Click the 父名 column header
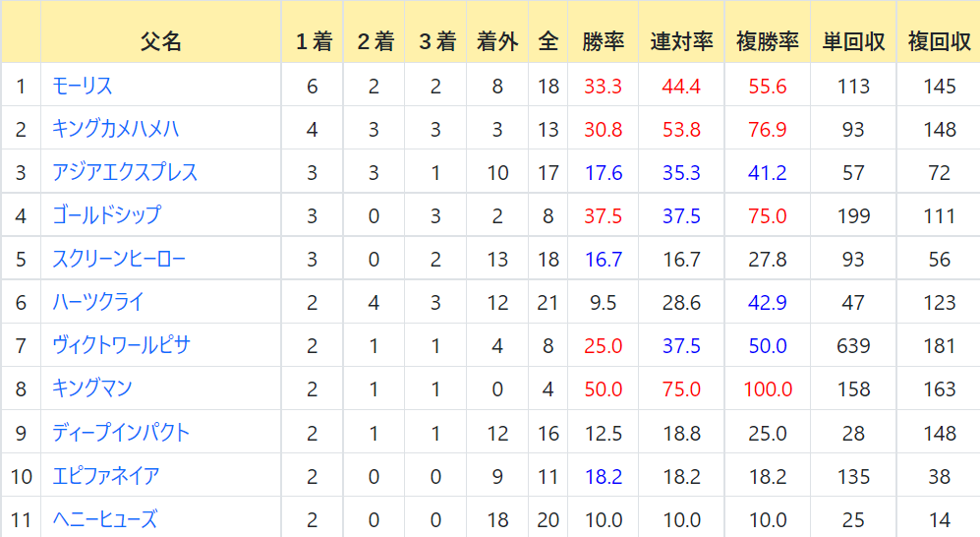The width and height of the screenshot is (980, 537). click(160, 41)
